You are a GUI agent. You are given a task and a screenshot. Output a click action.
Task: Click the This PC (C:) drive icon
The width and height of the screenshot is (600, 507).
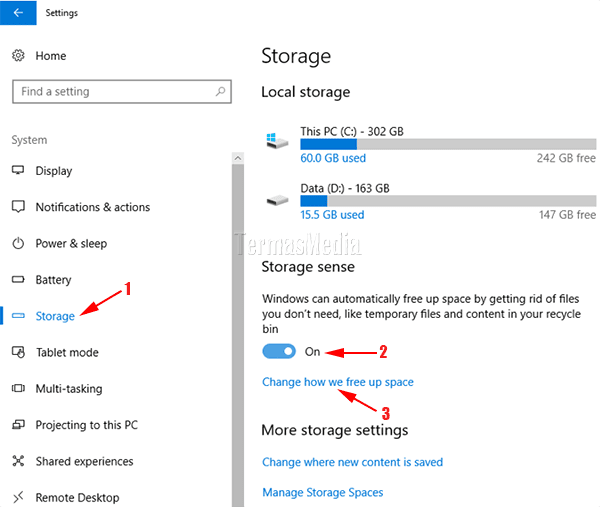277,141
